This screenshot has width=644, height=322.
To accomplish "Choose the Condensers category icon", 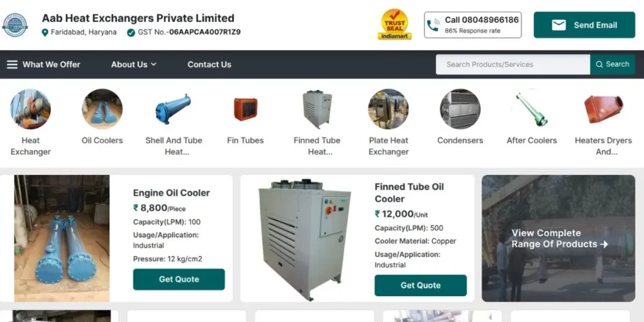I will [460, 109].
